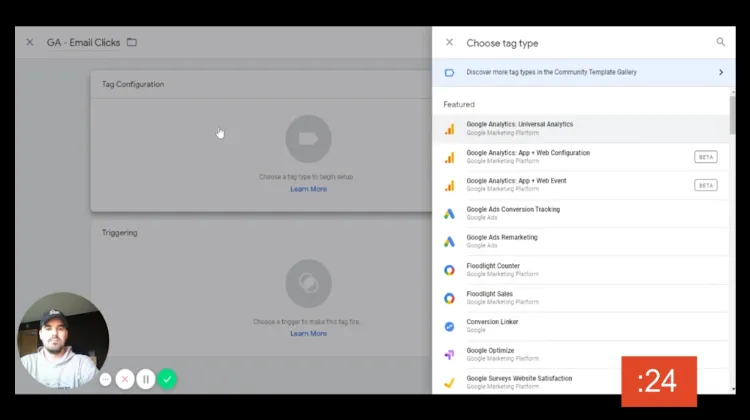Click Conversion Linker blue circle icon
The width and height of the screenshot is (750, 420).
[449, 327]
